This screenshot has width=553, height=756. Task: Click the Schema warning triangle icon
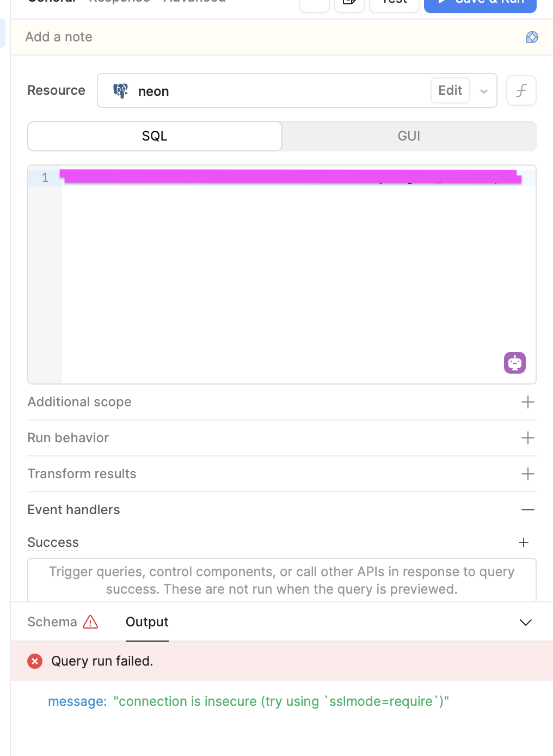point(90,622)
